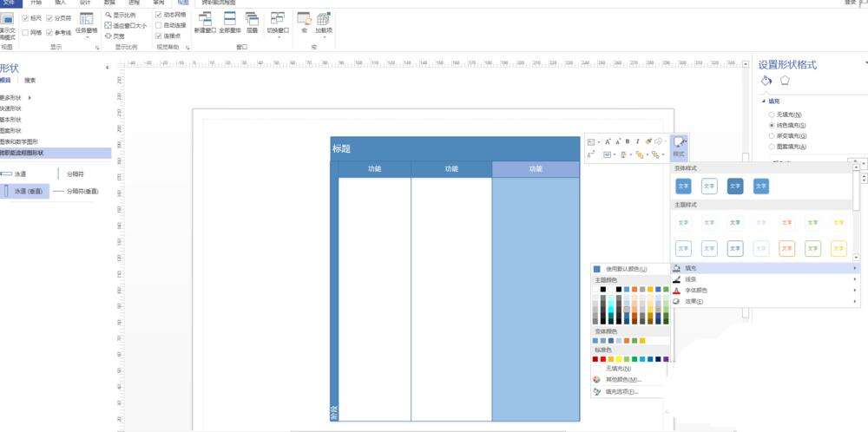Click Fill Options (填充选项) at menu bottom
This screenshot has height=432, width=868.
pos(621,391)
